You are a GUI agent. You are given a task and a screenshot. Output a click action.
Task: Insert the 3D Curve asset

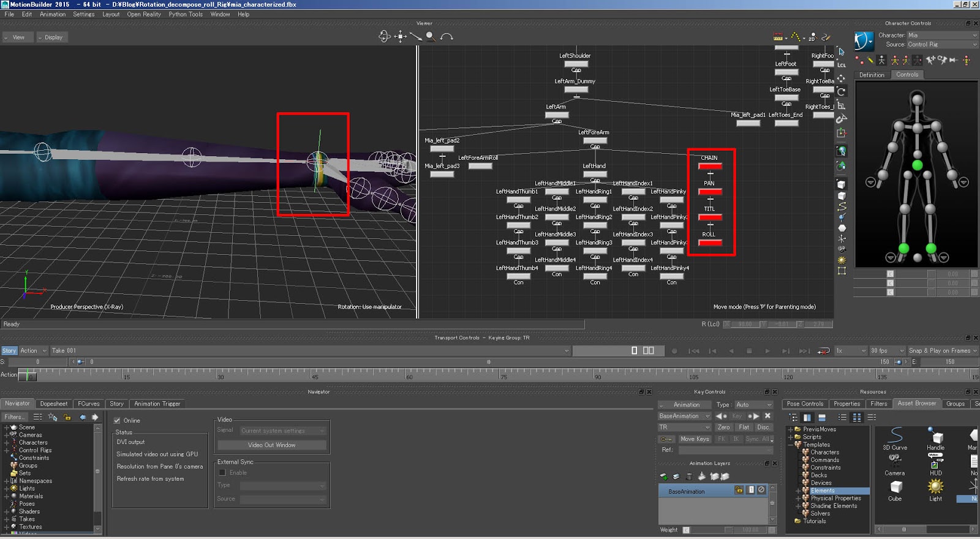click(895, 439)
